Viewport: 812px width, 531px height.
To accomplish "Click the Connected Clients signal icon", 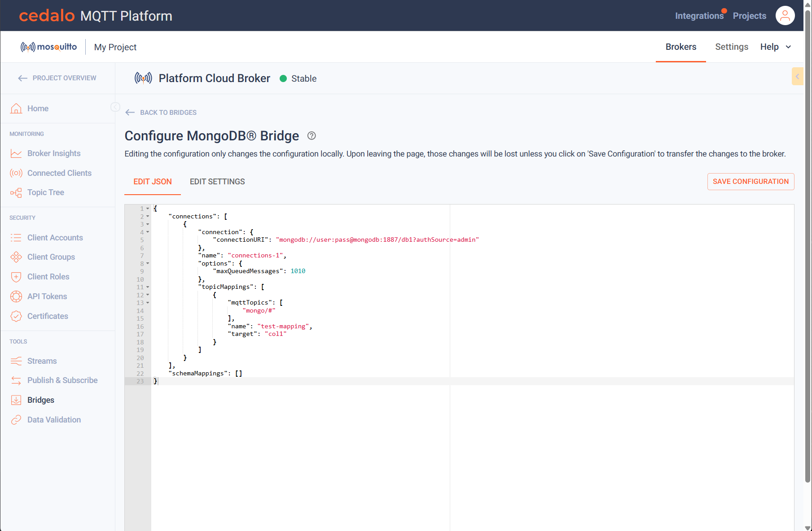I will (x=16, y=173).
